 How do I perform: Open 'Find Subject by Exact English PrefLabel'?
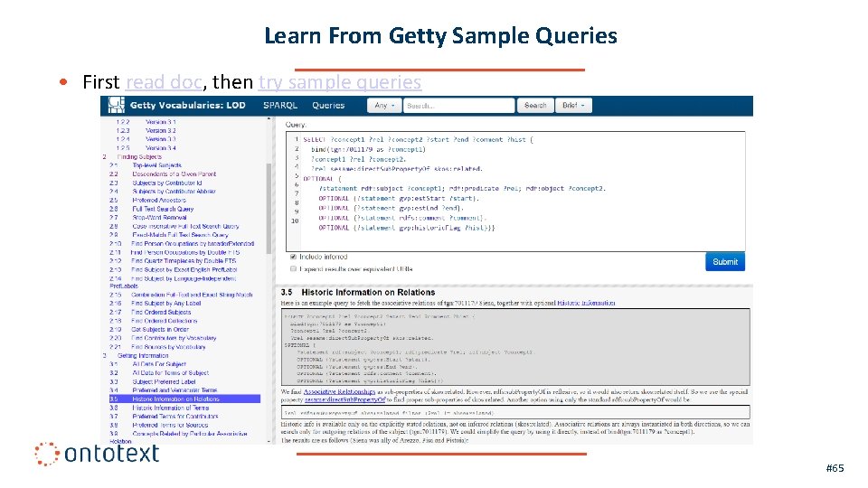[184, 270]
